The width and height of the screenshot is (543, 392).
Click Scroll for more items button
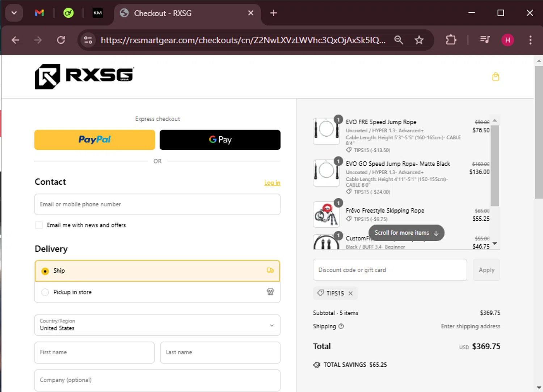[406, 233]
